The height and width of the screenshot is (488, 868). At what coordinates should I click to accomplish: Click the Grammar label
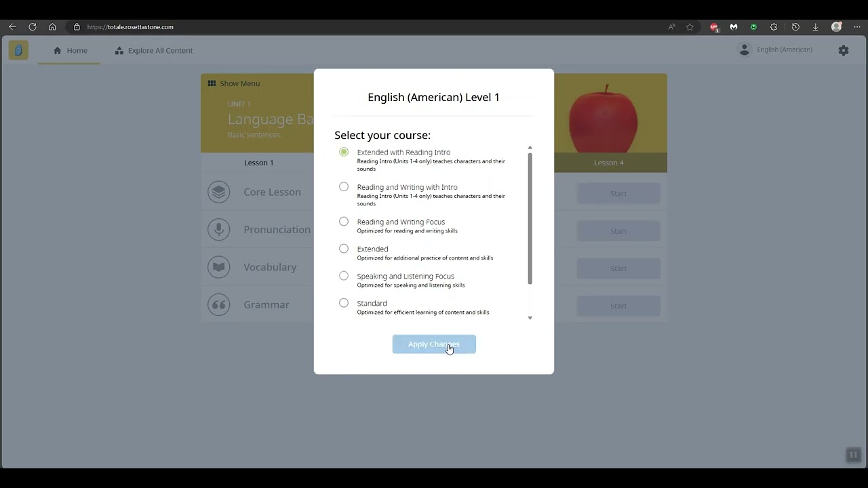tap(267, 305)
